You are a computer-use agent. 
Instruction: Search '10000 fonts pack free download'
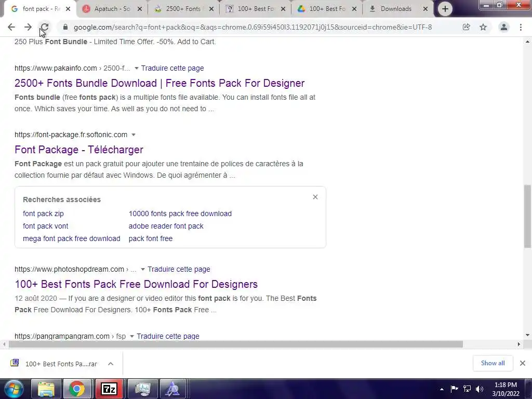[180, 214]
